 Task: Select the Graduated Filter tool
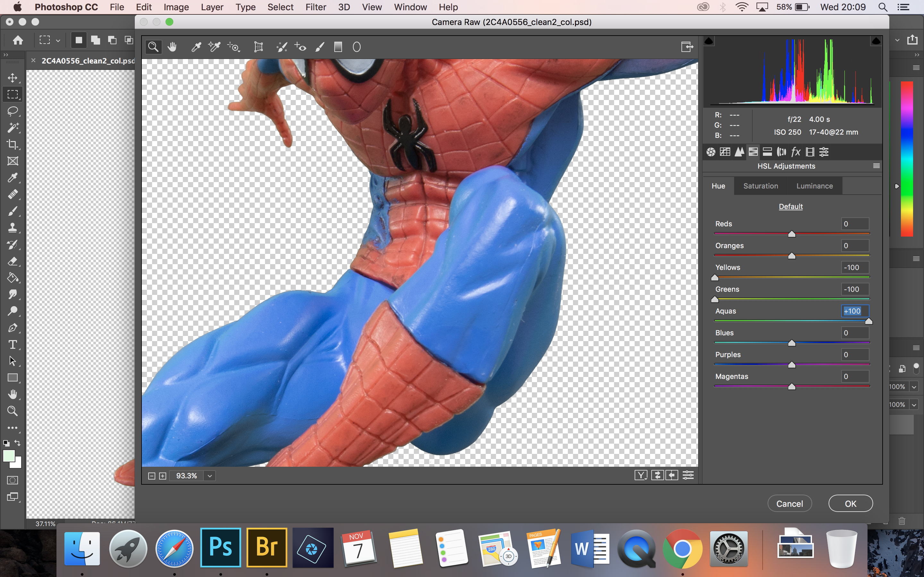[338, 47]
